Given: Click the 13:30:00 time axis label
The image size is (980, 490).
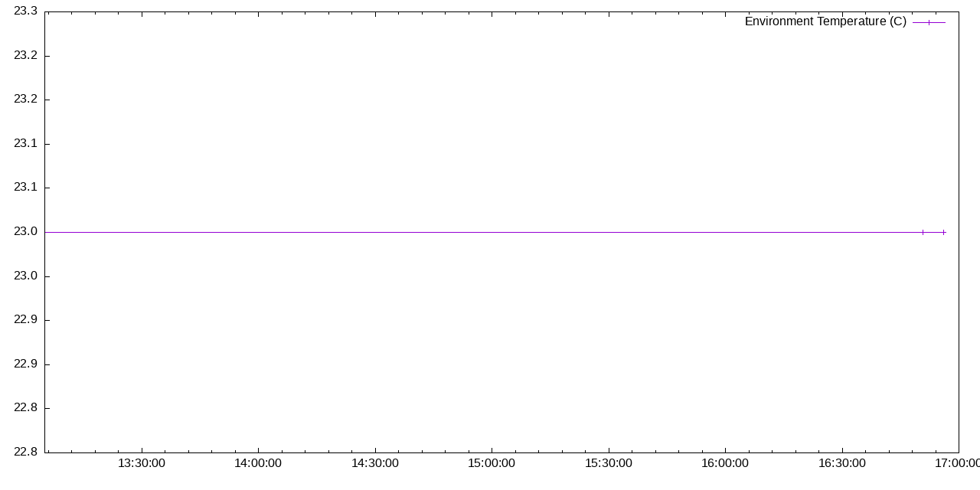Looking at the screenshot, I should 141,462.
